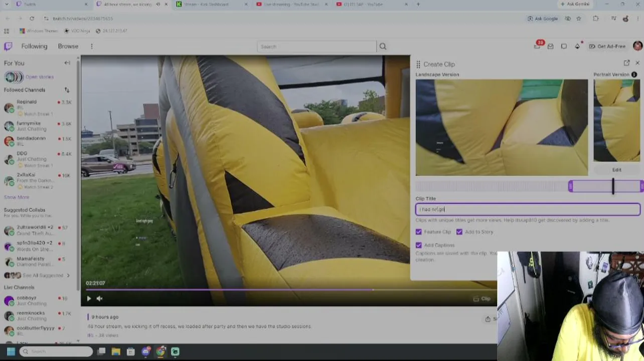Image resolution: width=644 pixels, height=361 pixels.
Task: Open the Windows Themes bookmark
Action: 39,31
